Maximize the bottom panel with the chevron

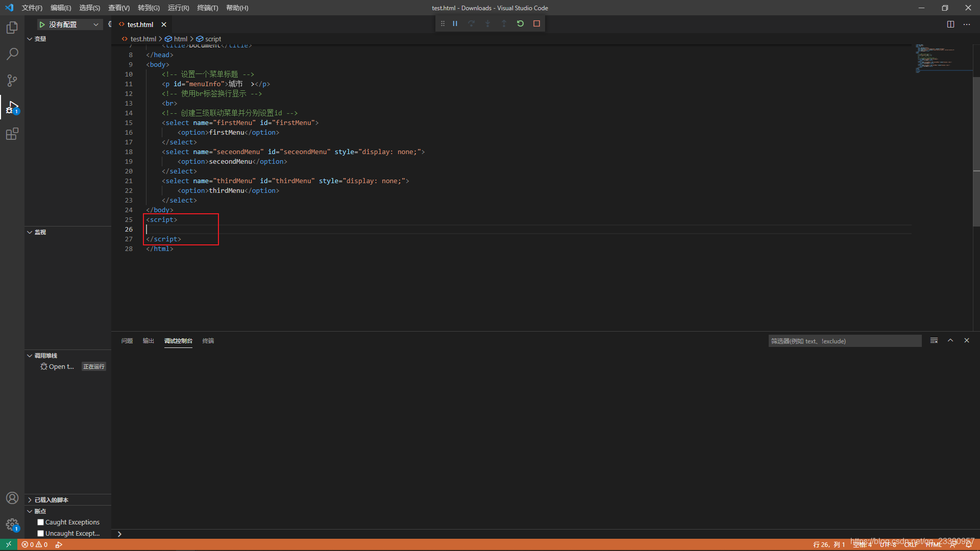(950, 340)
